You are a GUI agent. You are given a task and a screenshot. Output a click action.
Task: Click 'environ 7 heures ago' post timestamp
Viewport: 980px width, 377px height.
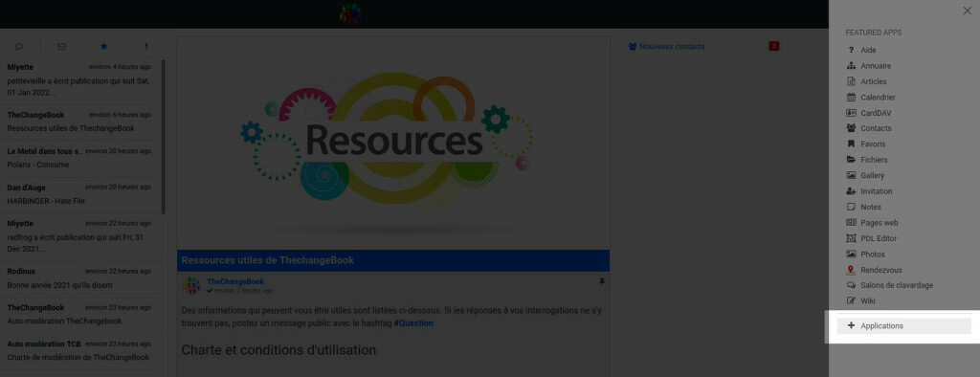(x=243, y=291)
